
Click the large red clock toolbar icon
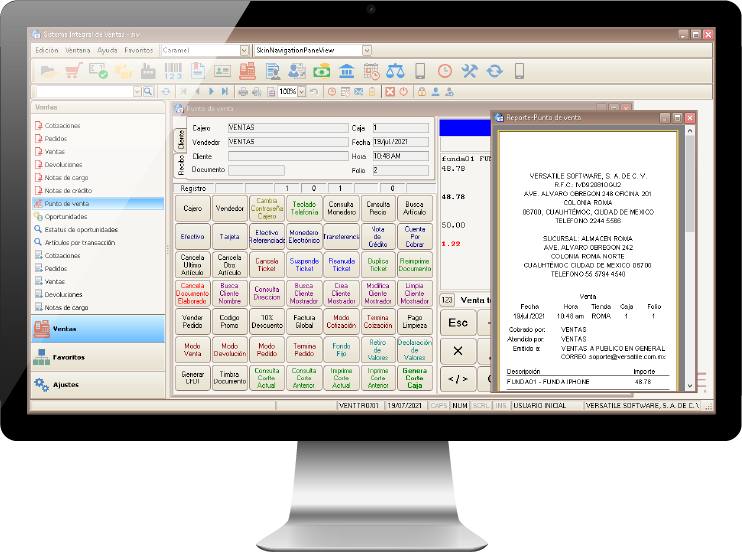tap(445, 71)
